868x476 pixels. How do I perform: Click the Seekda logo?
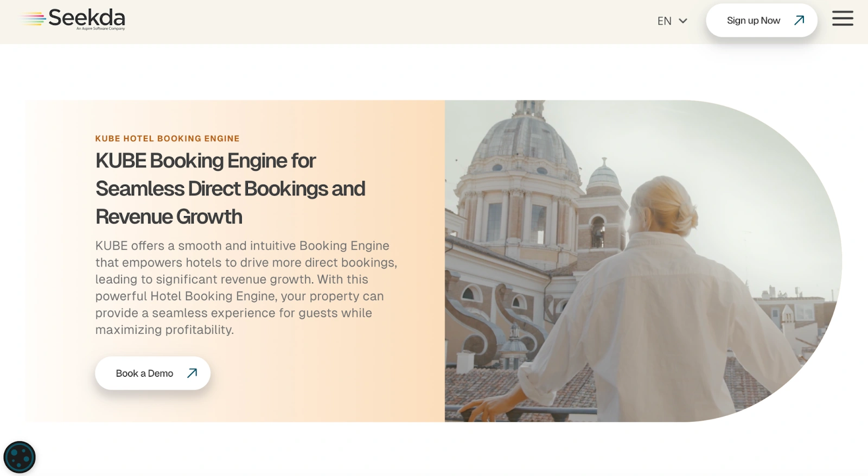(x=73, y=19)
